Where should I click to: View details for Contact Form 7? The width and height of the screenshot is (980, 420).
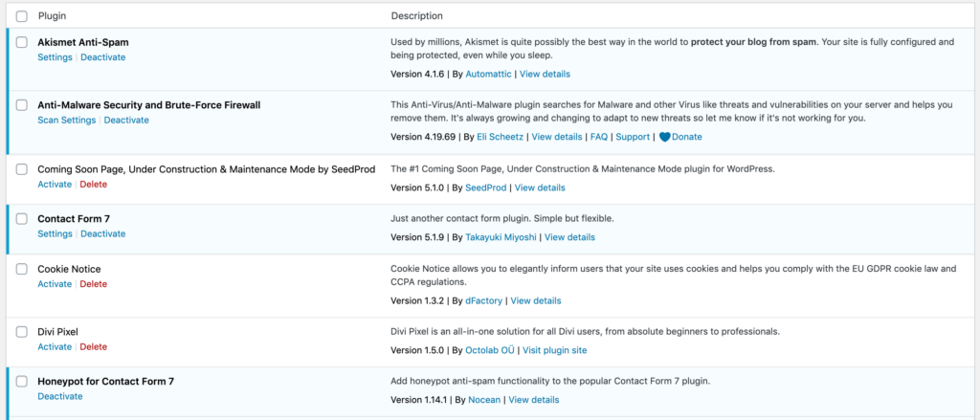click(x=570, y=237)
